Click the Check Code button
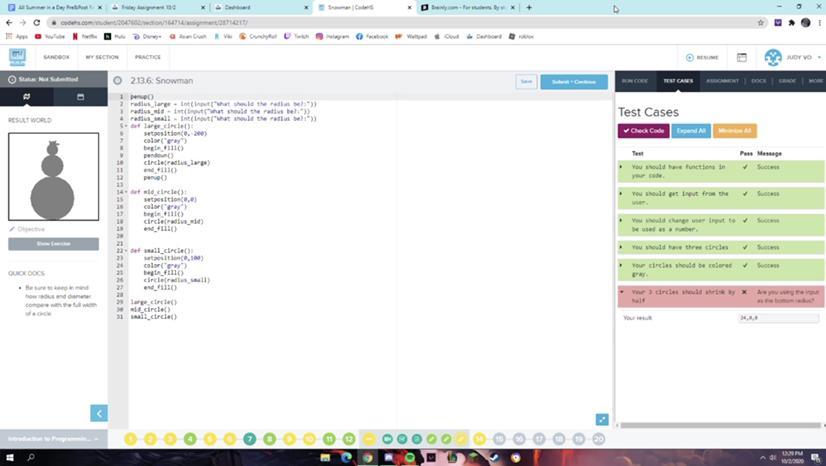This screenshot has height=466, width=826. (x=644, y=131)
